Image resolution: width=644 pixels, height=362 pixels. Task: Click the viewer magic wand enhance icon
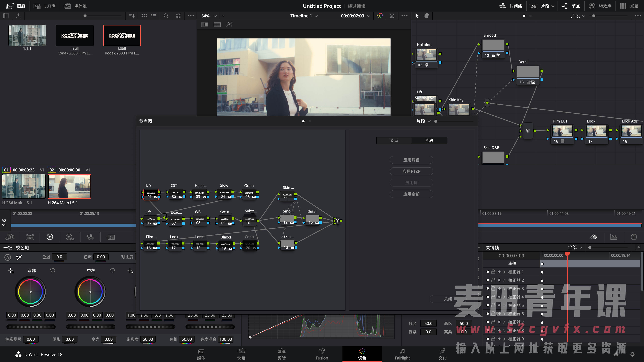[x=229, y=24]
